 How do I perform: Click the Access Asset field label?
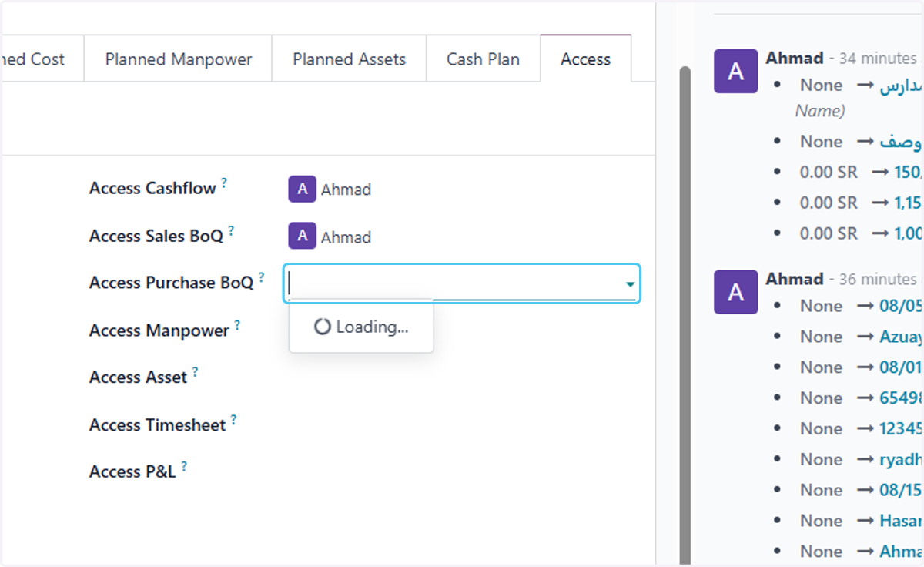139,377
